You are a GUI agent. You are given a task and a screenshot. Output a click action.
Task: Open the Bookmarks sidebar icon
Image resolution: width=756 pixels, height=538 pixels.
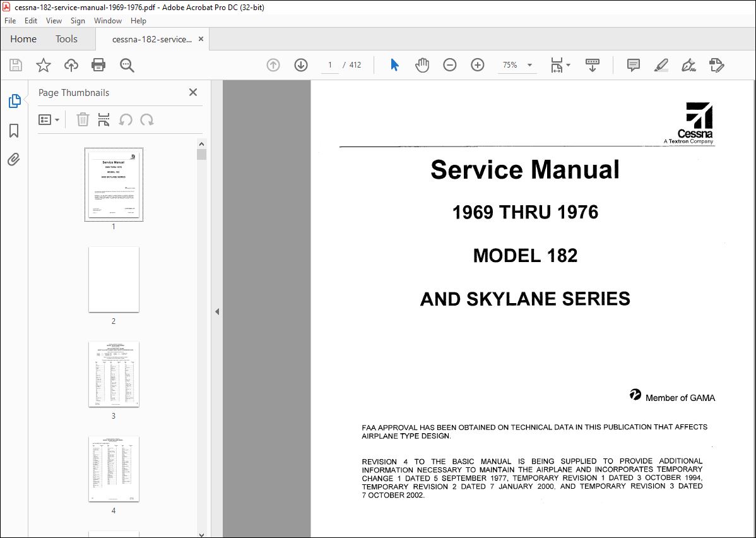[x=14, y=130]
